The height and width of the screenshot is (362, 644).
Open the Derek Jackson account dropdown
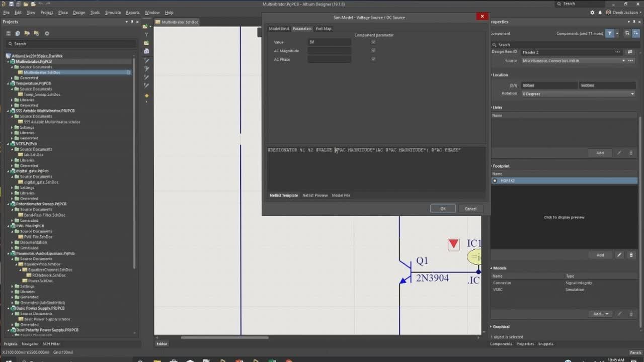coord(625,12)
